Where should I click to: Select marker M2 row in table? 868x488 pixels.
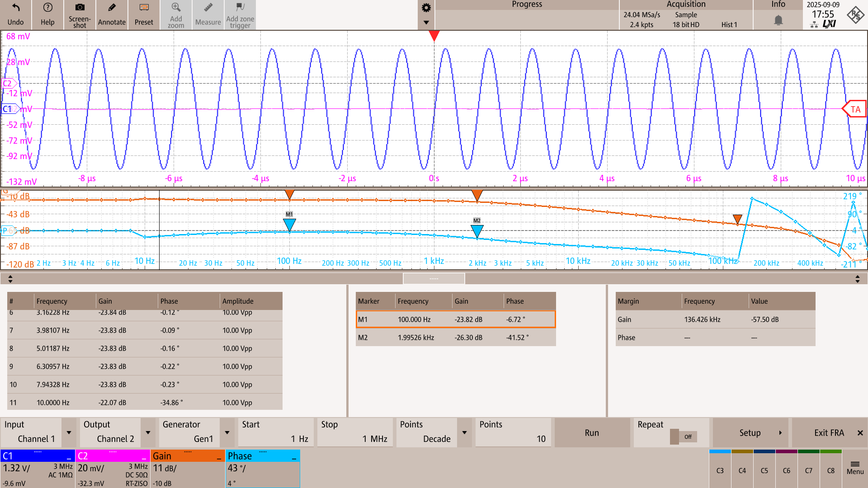[455, 338]
